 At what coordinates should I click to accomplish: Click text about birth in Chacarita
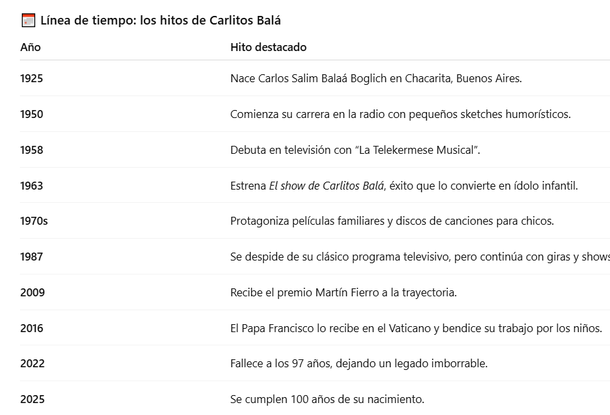(x=375, y=78)
